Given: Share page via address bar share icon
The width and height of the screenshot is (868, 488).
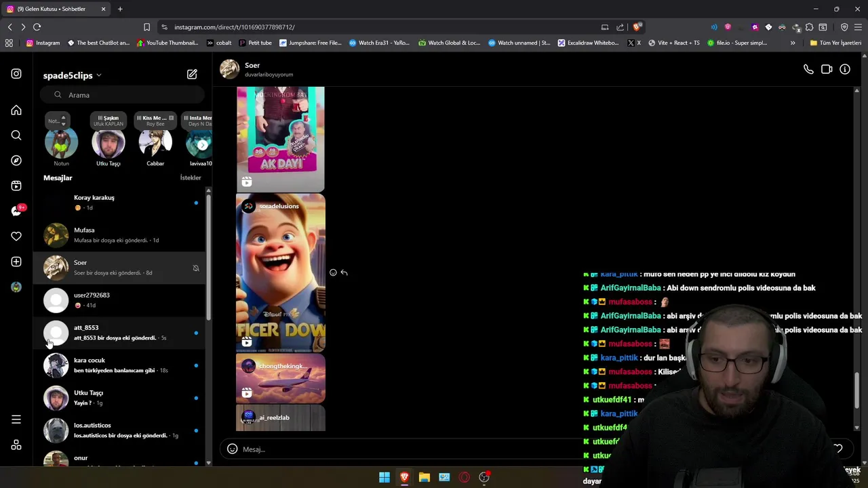Looking at the screenshot, I should pos(620,27).
